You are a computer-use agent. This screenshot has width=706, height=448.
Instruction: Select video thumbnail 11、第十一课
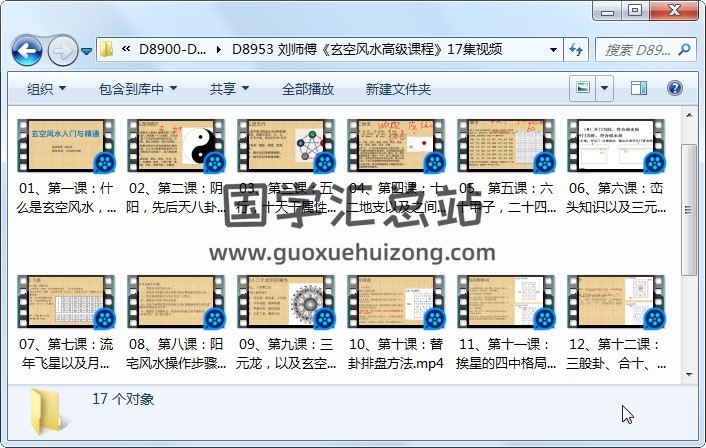point(505,302)
